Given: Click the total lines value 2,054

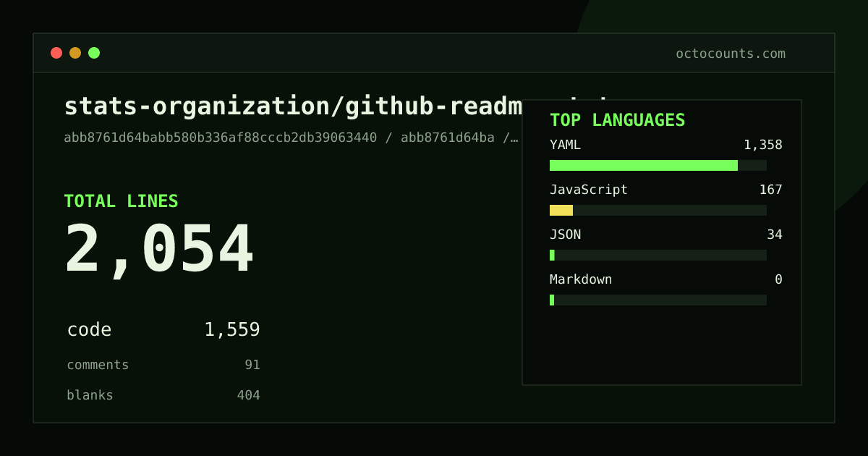Looking at the screenshot, I should 159,250.
